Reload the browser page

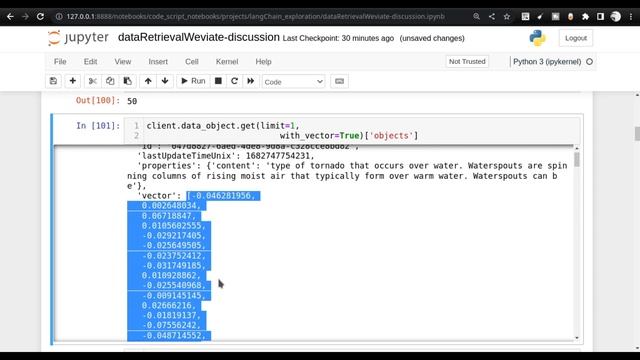click(40, 16)
